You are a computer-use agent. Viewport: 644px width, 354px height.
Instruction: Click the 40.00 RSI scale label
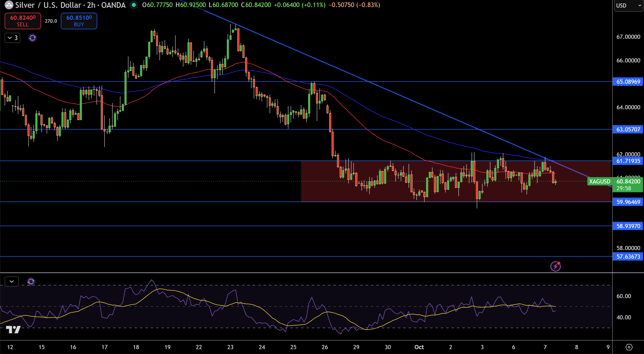point(624,317)
